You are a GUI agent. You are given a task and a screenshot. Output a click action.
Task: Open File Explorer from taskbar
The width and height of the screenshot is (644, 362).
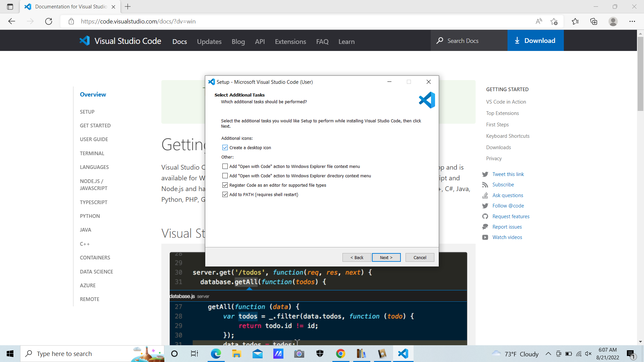(236, 354)
